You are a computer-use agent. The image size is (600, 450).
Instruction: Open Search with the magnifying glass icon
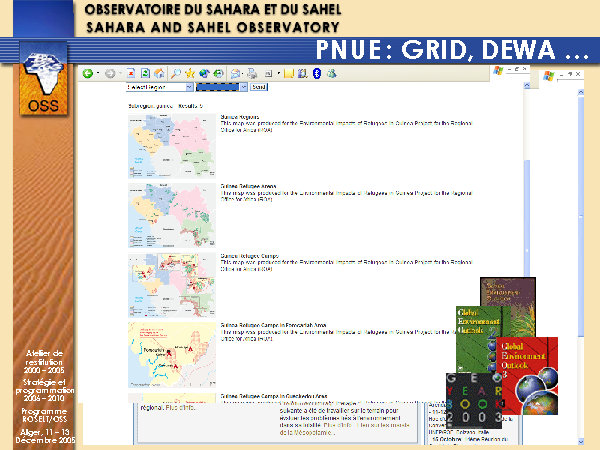(x=176, y=73)
